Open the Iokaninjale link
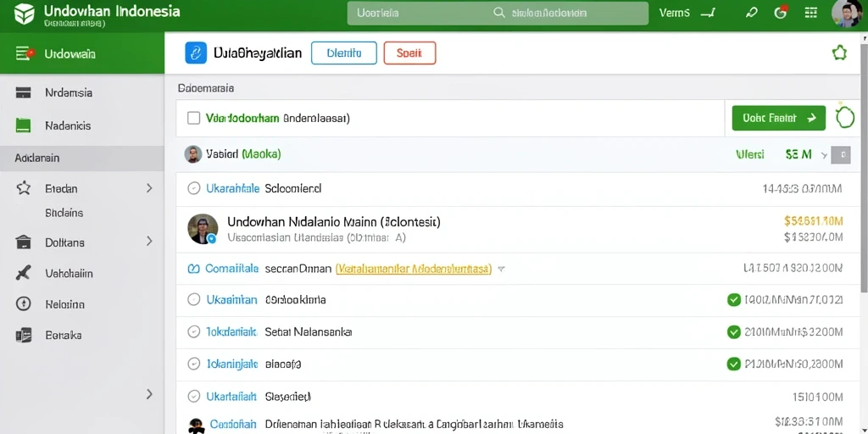The height and width of the screenshot is (434, 868). (x=232, y=364)
